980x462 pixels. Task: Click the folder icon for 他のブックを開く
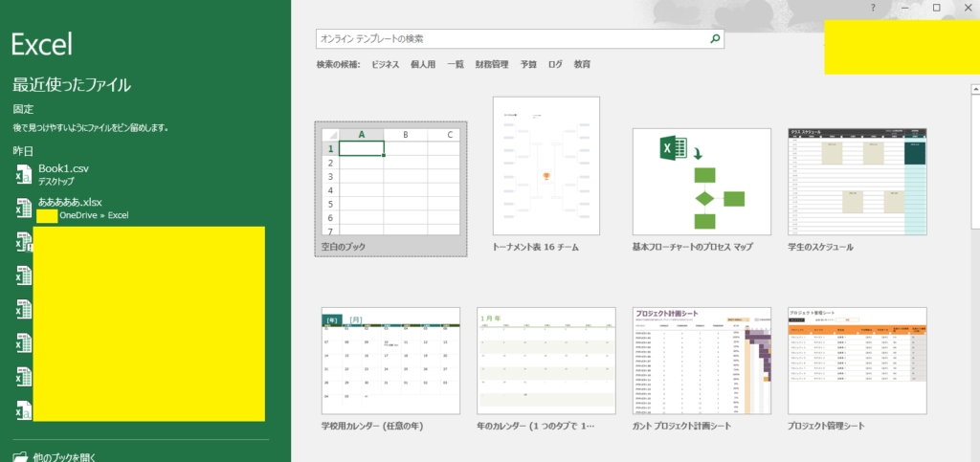(20, 457)
